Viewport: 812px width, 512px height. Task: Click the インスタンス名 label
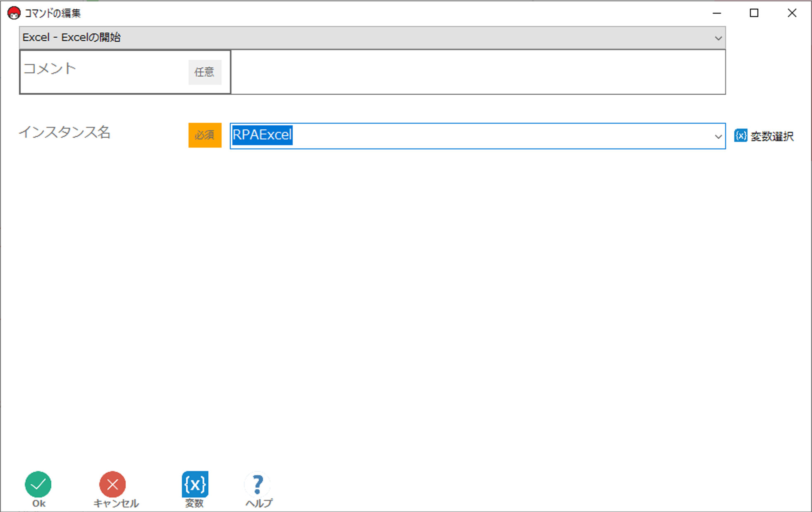click(64, 132)
